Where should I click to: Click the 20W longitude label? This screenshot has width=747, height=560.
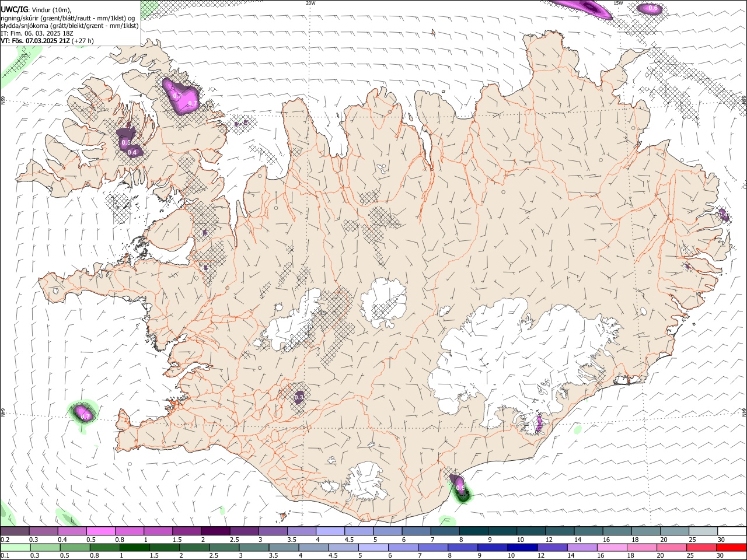click(x=310, y=3)
